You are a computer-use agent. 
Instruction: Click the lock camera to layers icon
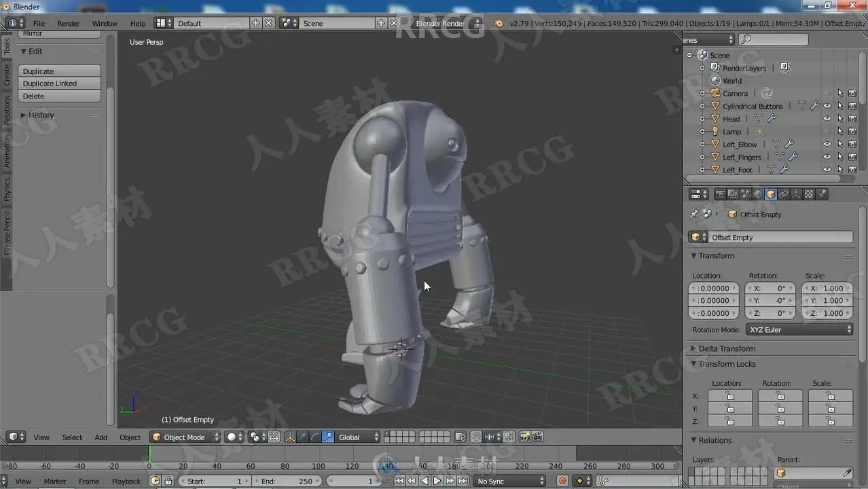point(460,437)
